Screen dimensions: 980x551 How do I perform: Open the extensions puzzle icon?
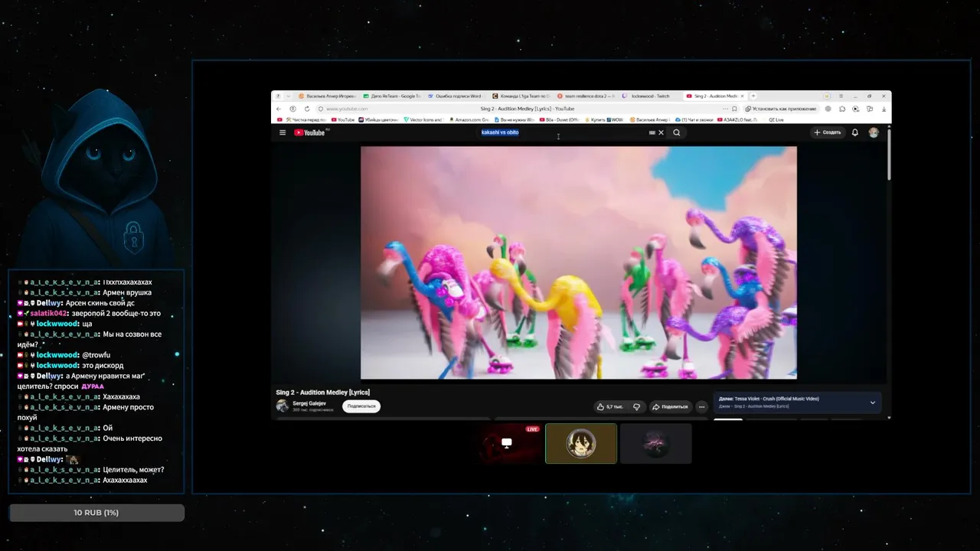[842, 109]
